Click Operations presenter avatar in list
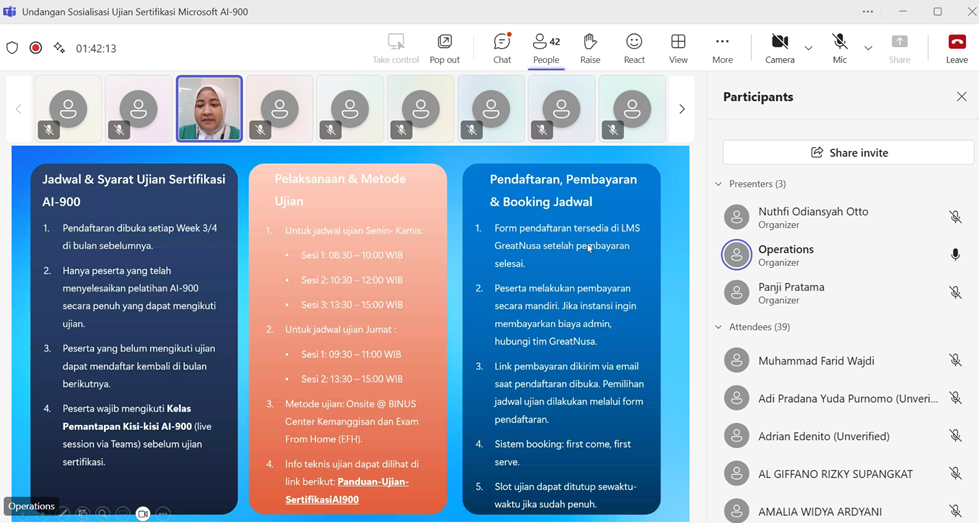The width and height of the screenshot is (979, 523). 737,255
